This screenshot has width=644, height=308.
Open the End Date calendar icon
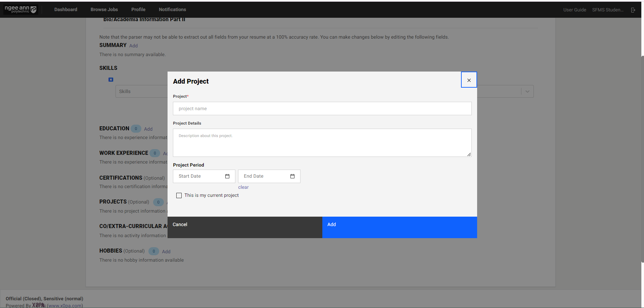(x=292, y=176)
